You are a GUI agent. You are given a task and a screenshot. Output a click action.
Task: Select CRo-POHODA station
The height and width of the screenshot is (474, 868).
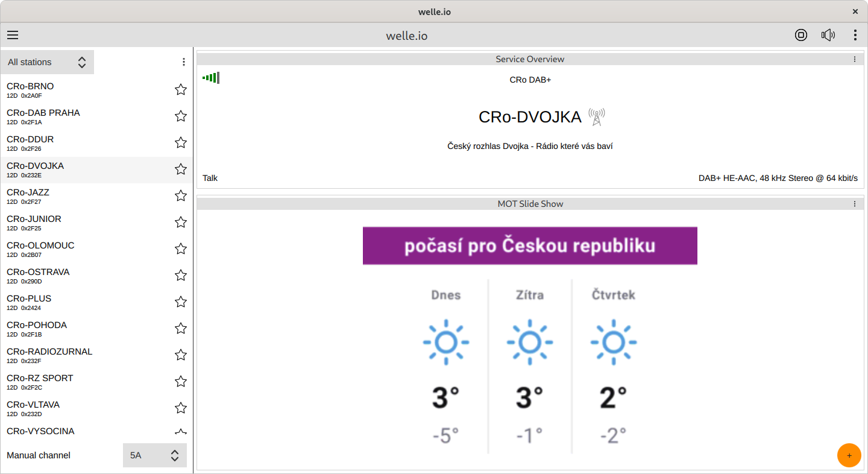click(96, 329)
